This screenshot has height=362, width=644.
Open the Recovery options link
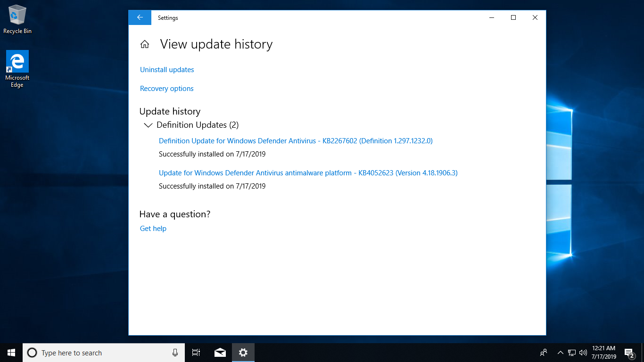[x=166, y=89]
